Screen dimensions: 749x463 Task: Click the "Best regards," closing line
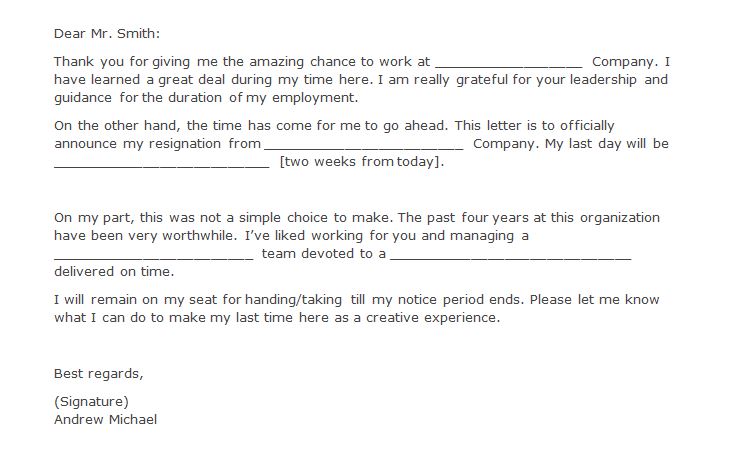coord(99,374)
